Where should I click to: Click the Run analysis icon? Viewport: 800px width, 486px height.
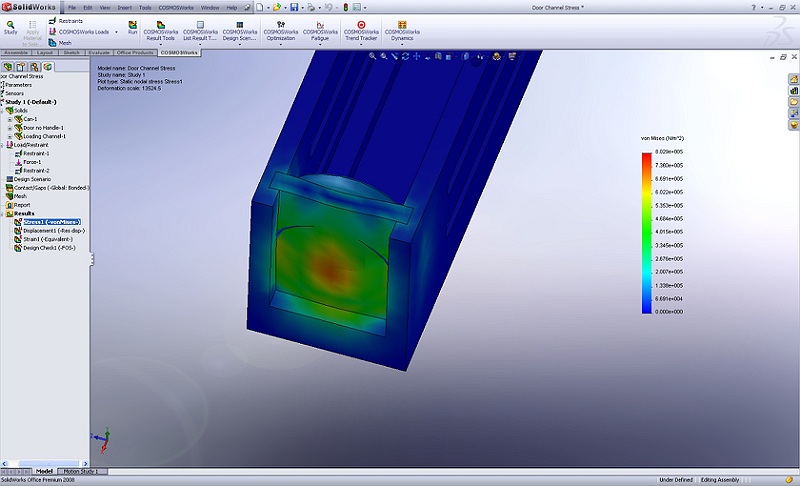tap(133, 26)
